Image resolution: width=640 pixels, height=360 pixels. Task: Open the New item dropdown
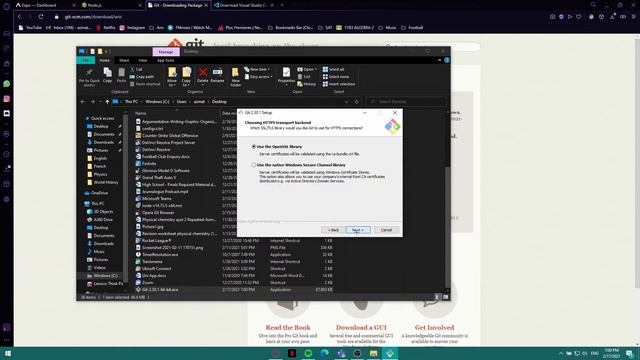click(257, 69)
